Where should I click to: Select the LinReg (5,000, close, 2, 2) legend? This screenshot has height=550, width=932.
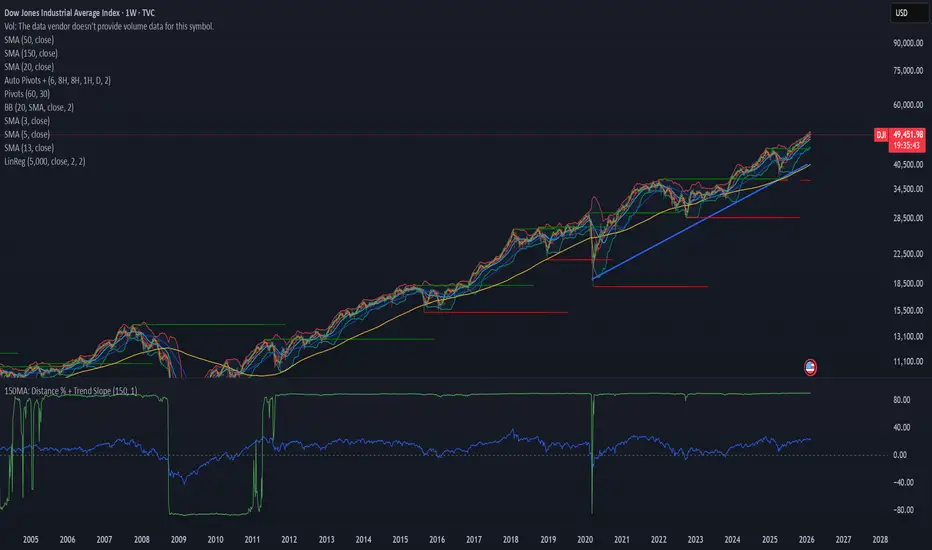coord(45,162)
